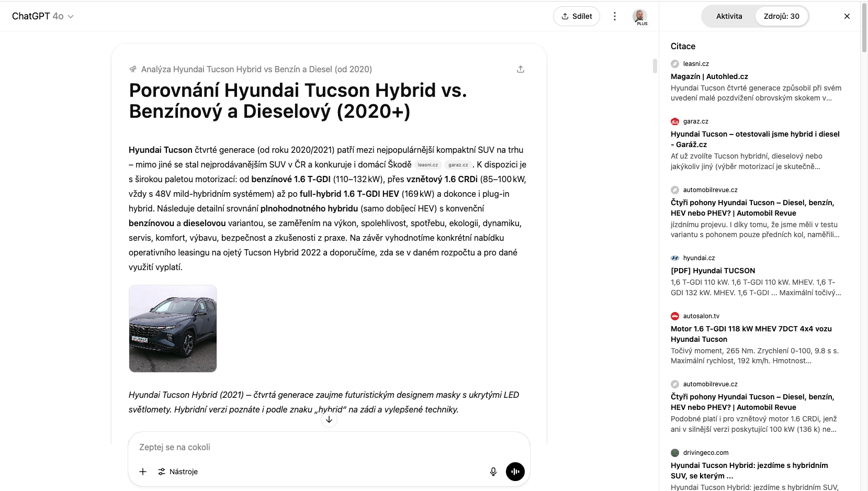Click the hyundai.cz favicon in sources list
The height and width of the screenshot is (491, 868).
click(675, 258)
